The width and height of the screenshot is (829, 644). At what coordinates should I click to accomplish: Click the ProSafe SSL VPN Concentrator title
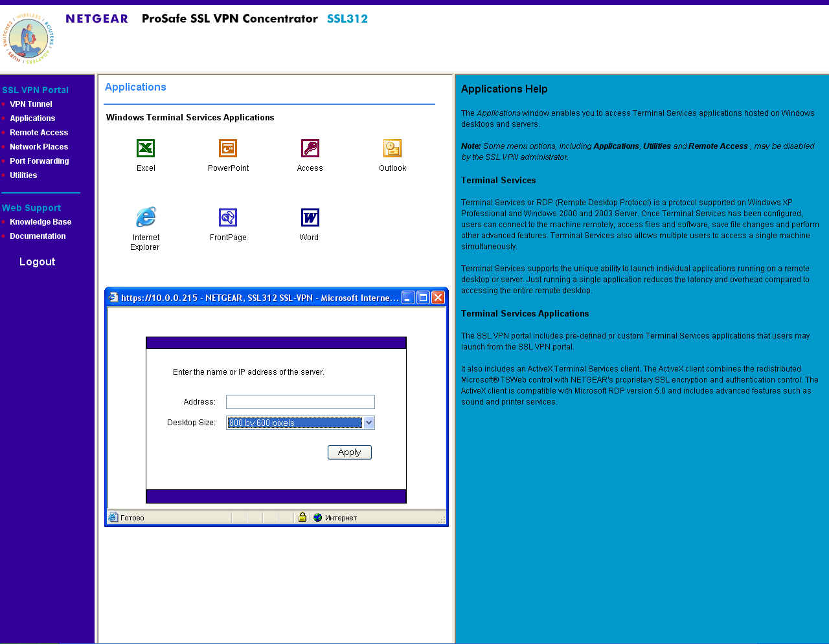(x=230, y=19)
